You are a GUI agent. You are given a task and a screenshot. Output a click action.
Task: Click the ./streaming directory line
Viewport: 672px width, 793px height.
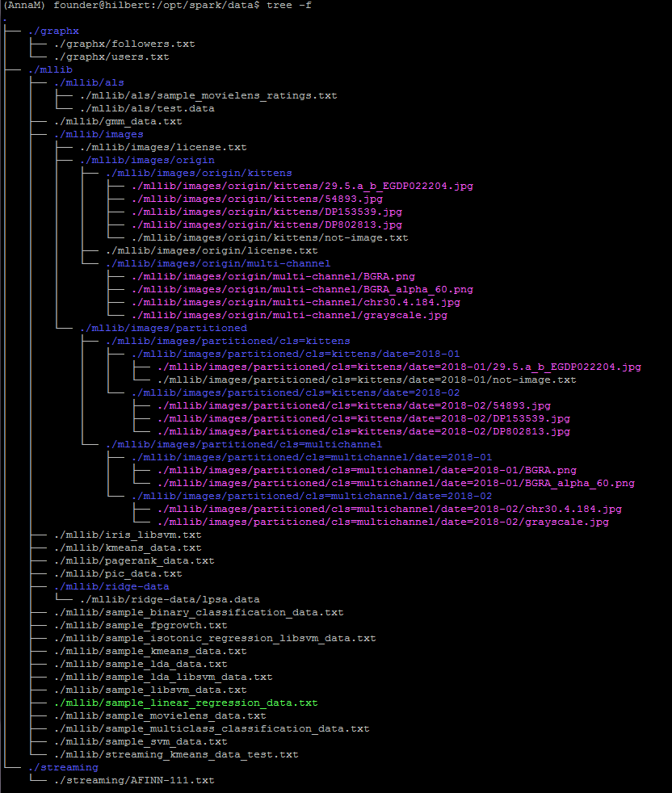[63, 768]
